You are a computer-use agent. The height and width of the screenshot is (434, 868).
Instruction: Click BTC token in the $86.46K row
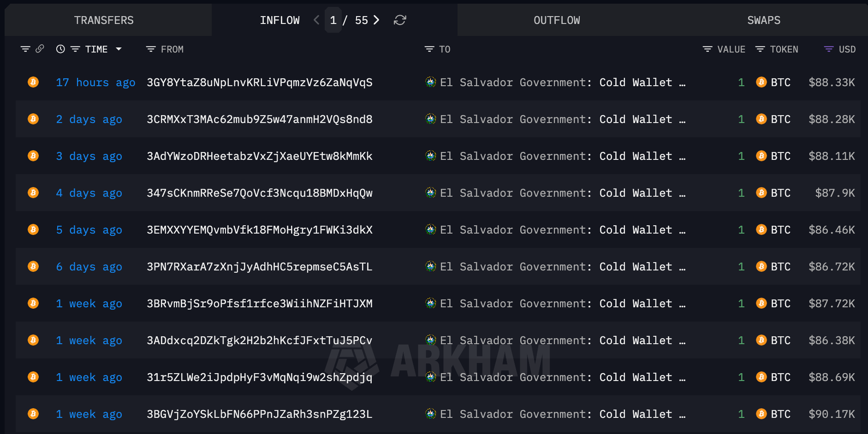773,230
